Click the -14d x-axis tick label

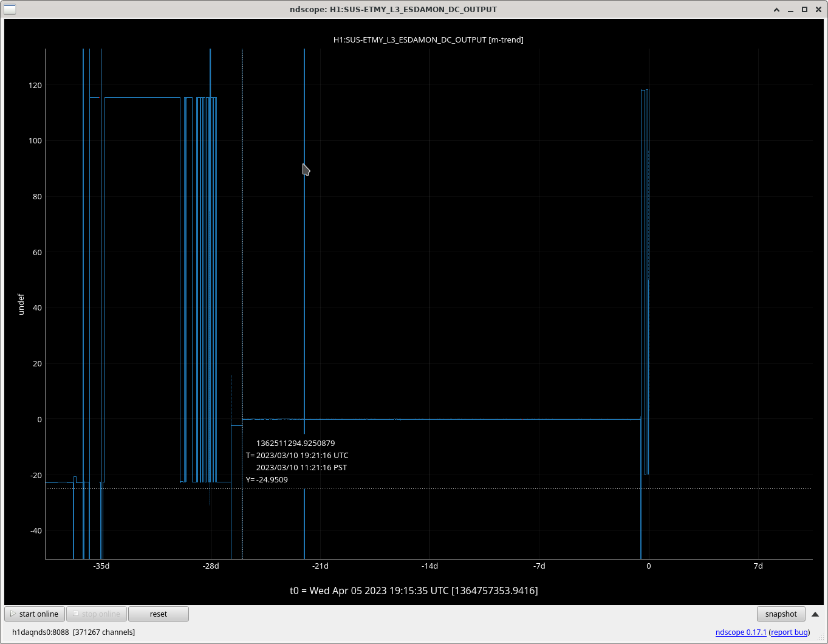click(429, 566)
